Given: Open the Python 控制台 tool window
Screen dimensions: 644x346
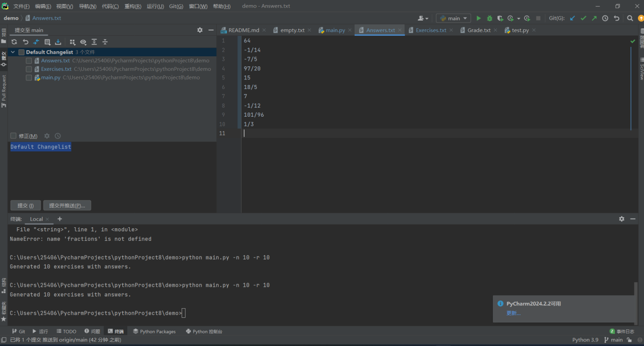Looking at the screenshot, I should coord(204,331).
